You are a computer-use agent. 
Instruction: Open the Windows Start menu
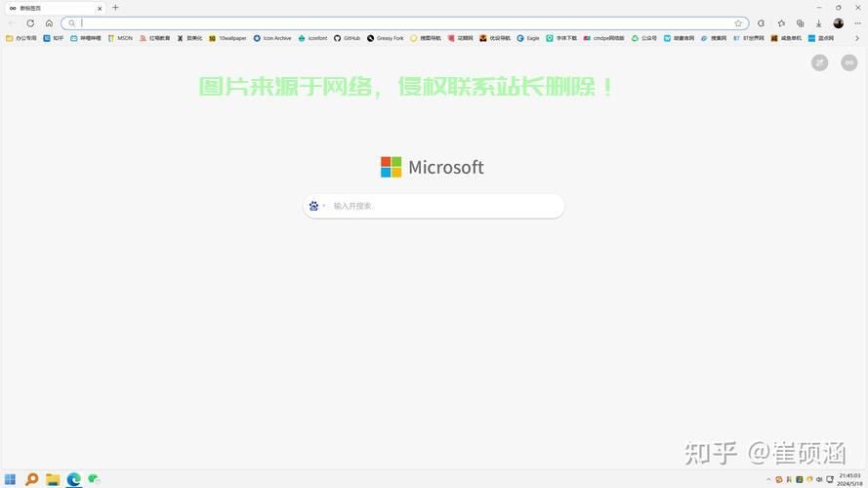(x=10, y=479)
